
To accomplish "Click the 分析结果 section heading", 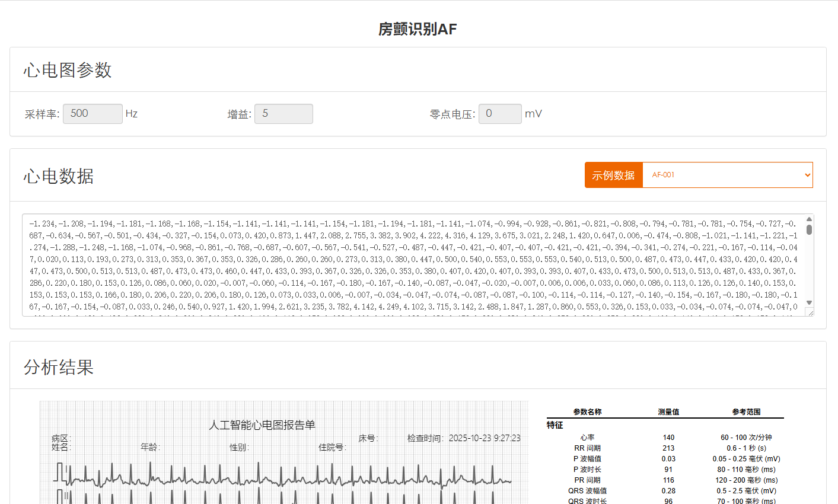I will click(59, 367).
